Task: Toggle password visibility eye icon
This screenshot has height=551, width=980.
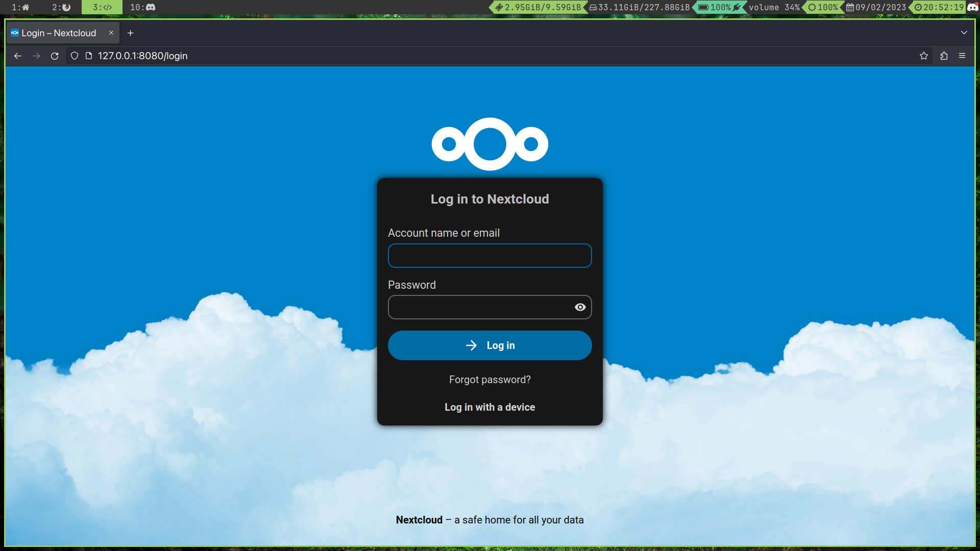Action: [x=580, y=307]
